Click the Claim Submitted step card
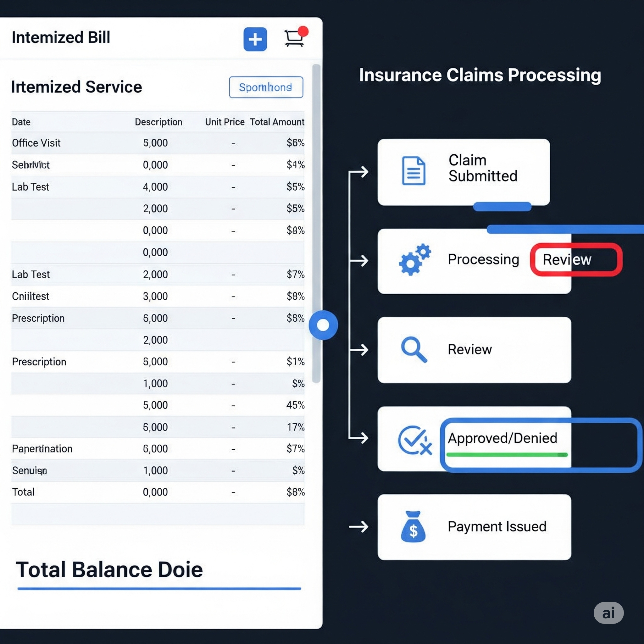Viewport: 644px width, 644px height. coord(463,172)
